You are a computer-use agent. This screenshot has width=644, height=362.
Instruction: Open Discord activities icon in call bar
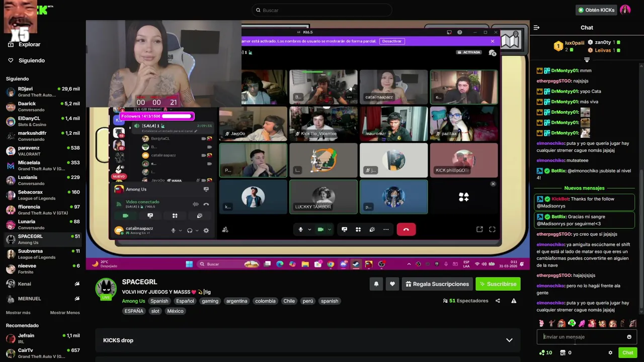tap(358, 230)
